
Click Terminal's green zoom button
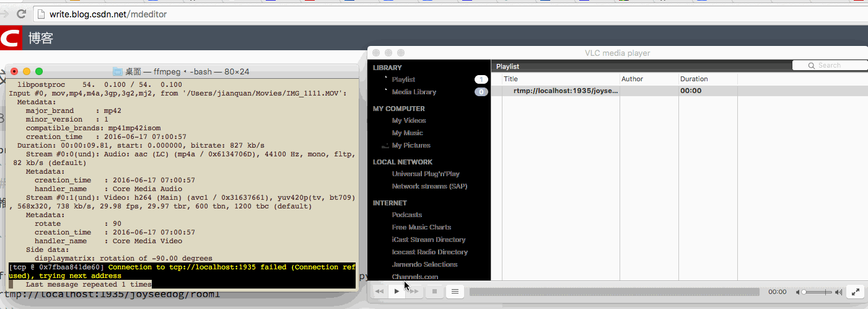click(39, 71)
